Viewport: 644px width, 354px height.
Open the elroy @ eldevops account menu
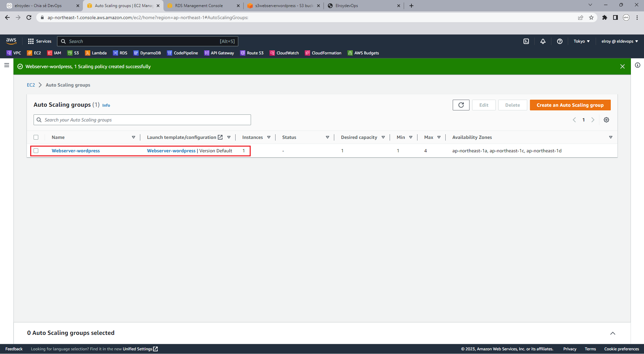pos(620,41)
